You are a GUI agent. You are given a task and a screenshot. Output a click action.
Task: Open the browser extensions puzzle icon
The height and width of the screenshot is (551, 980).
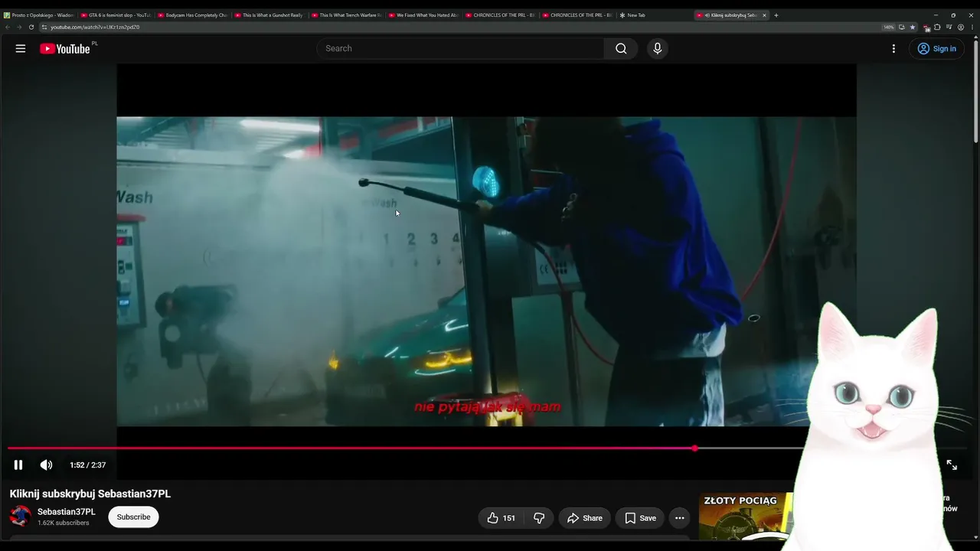(x=937, y=27)
